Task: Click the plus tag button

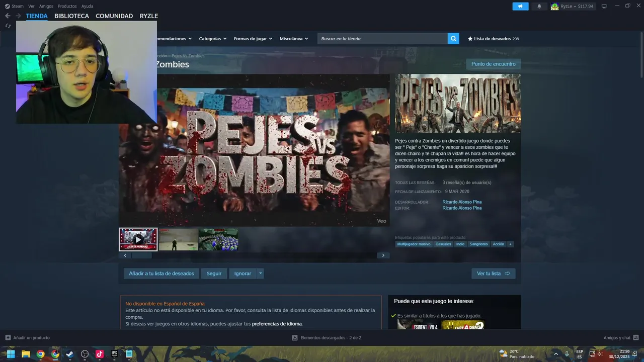Action: click(510, 244)
